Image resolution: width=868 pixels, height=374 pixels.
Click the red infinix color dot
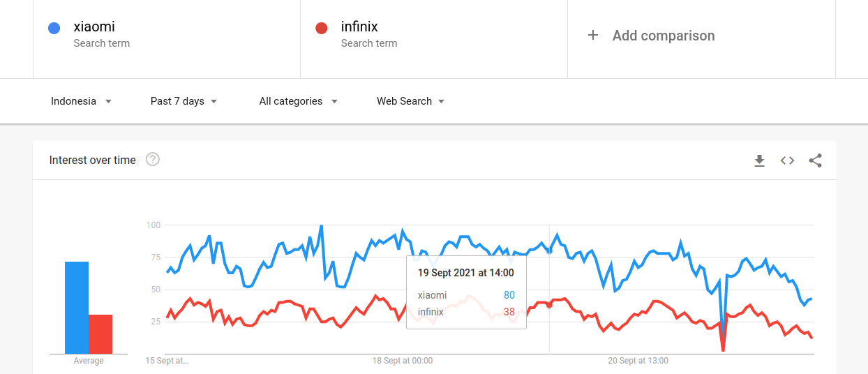pos(321,28)
